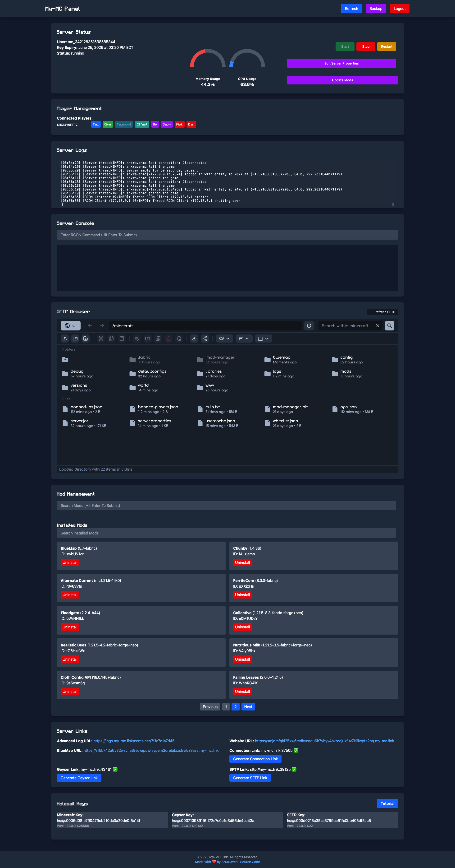
Task: Click the new folder icon in SFTP toolbar
Action: point(75,338)
